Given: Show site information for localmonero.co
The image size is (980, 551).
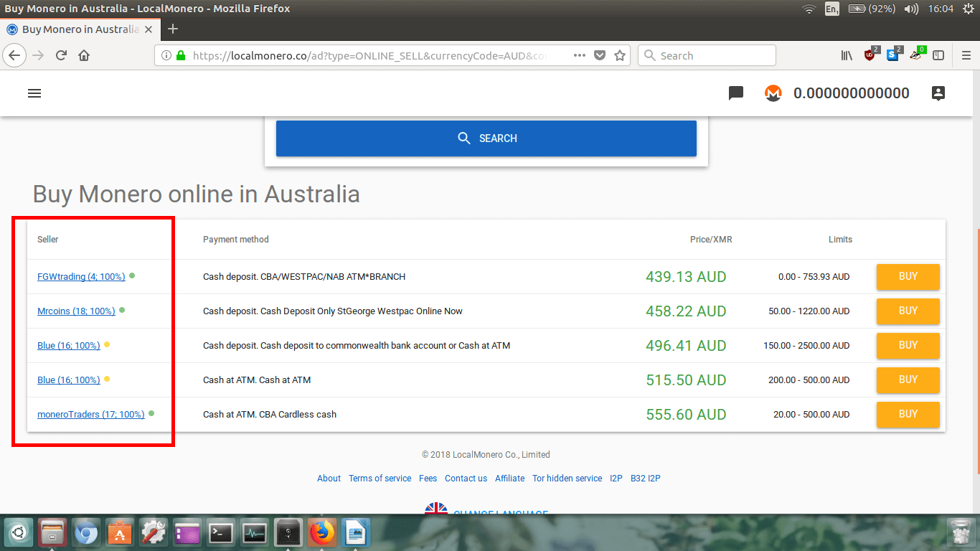Looking at the screenshot, I should (x=166, y=55).
